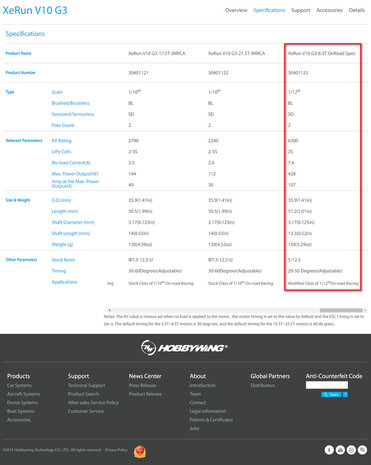
Task: Click the 'Timing' row label
Action: click(x=59, y=271)
